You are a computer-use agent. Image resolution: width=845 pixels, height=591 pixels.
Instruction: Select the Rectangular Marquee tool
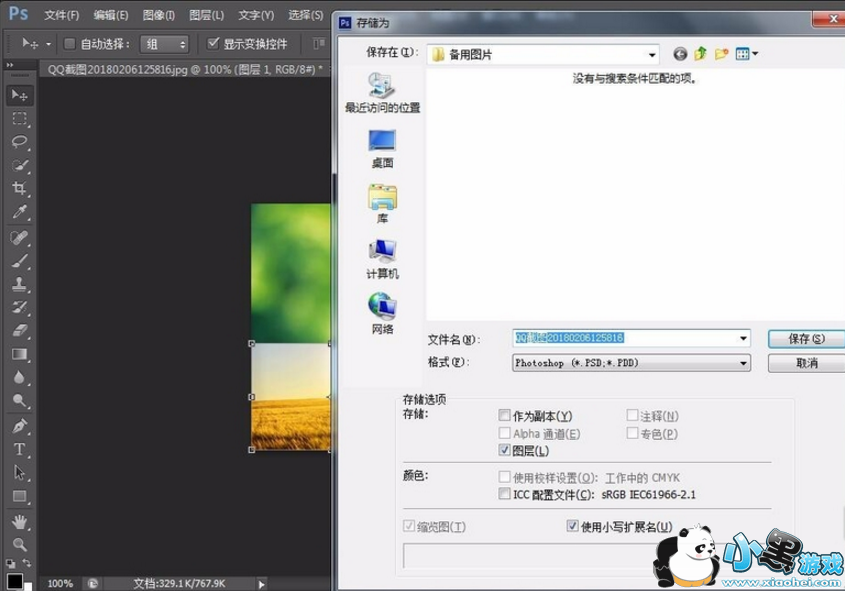(19, 118)
